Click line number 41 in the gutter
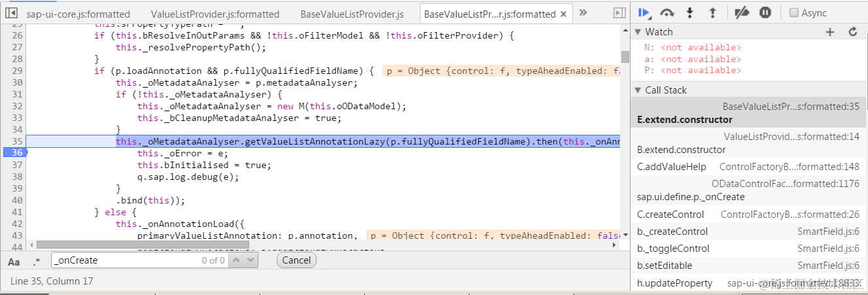 click(x=18, y=212)
